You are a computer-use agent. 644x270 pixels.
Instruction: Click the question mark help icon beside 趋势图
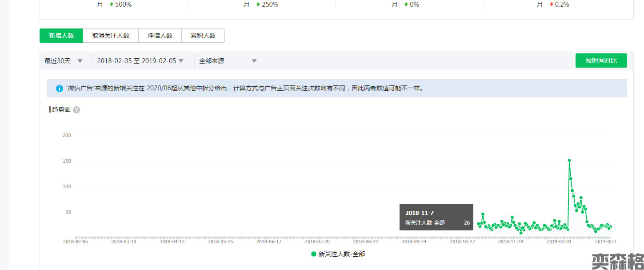pyautogui.click(x=76, y=110)
